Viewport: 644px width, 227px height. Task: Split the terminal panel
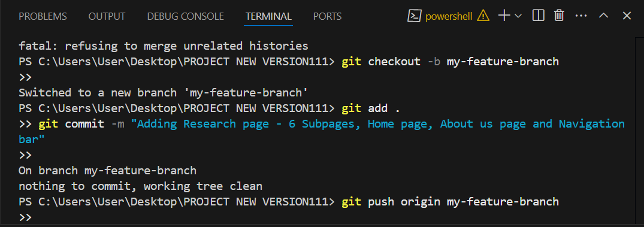538,16
